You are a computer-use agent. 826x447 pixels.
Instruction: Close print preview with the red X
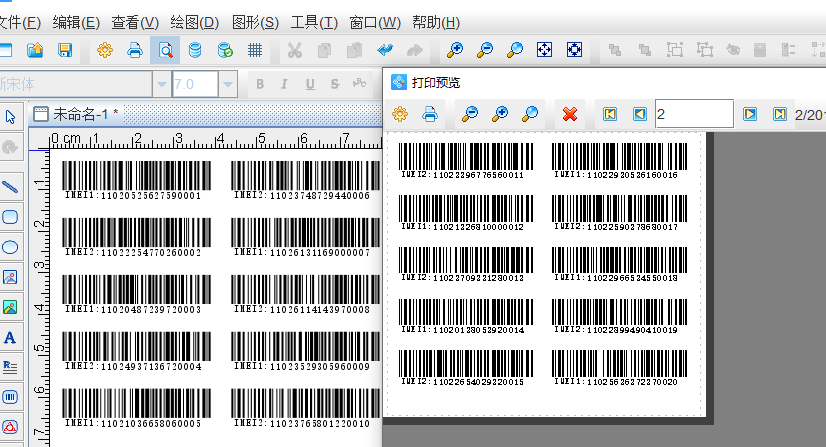pyautogui.click(x=571, y=115)
